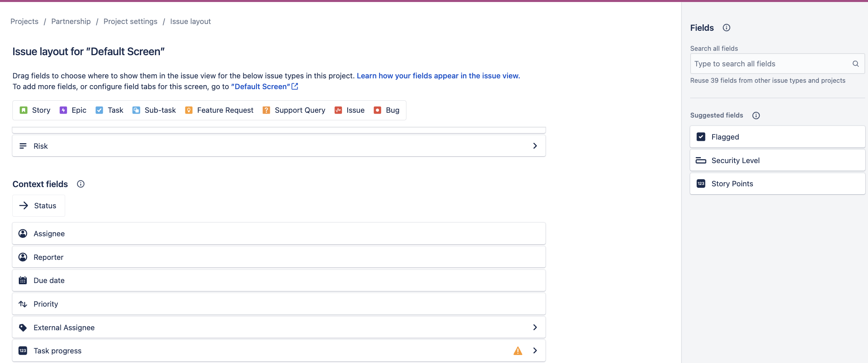
Task: Open Partnership in the breadcrumb
Action: tap(71, 21)
